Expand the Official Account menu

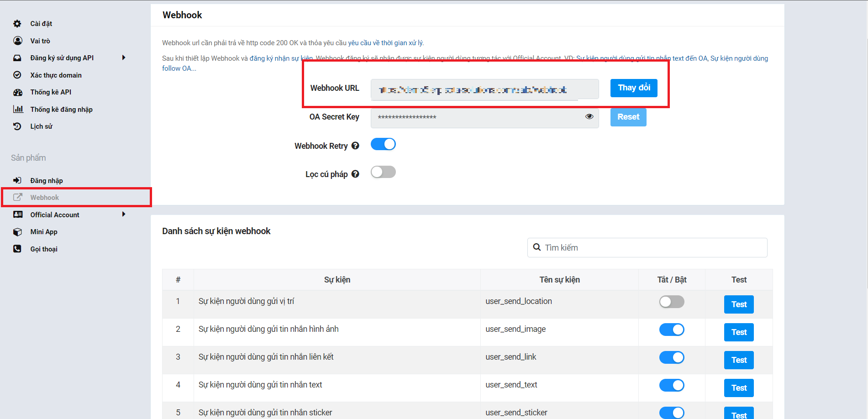point(123,214)
